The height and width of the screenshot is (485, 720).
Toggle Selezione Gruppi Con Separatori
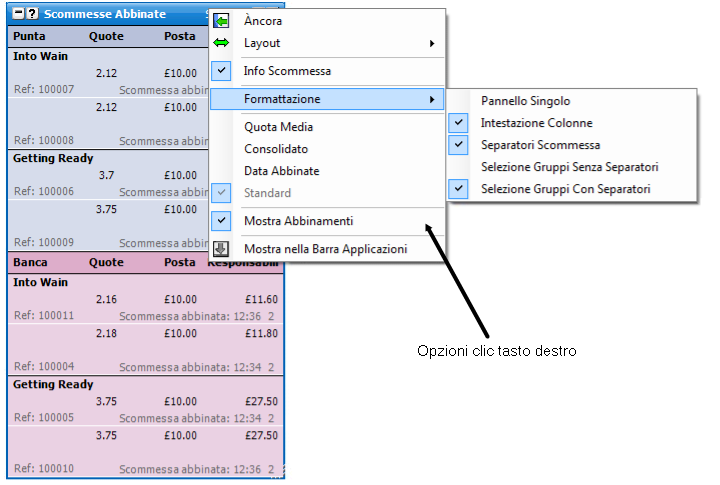pyautogui.click(x=458, y=189)
